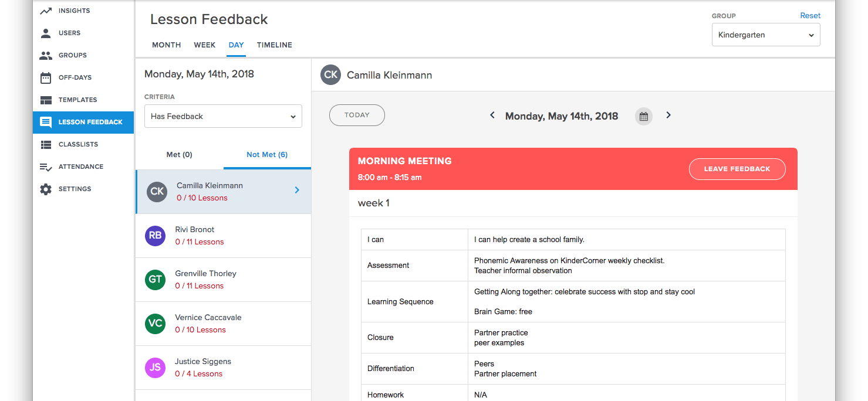Click Camilla Kleinmann's name in the header
868x401 pixels.
tap(390, 75)
